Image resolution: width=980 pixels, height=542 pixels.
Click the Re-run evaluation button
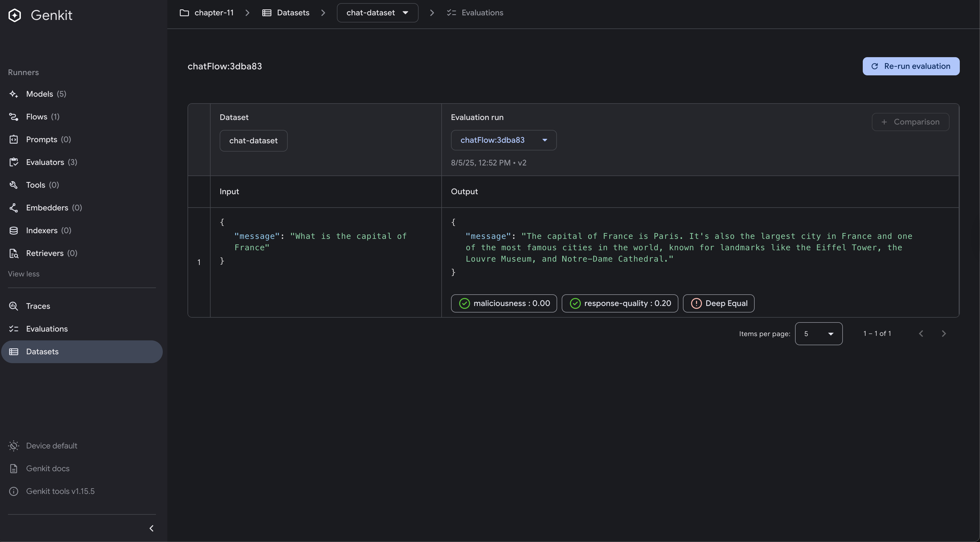911,66
